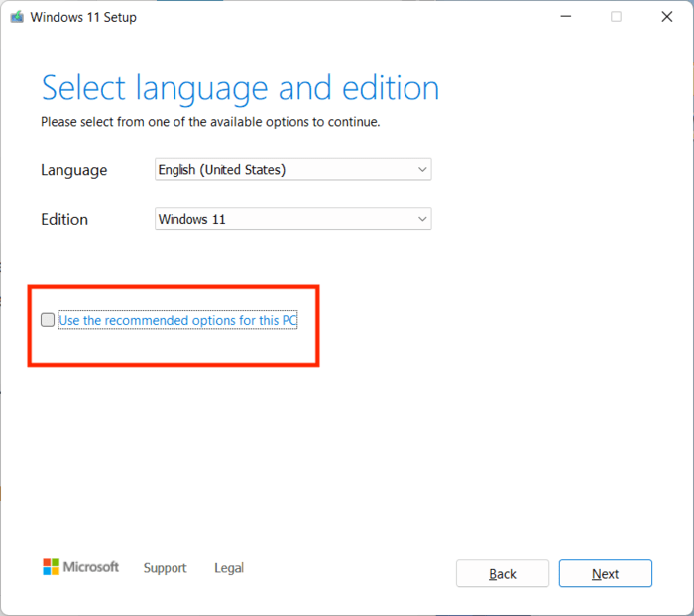The height and width of the screenshot is (616, 694).
Task: Click the Next button
Action: (x=605, y=574)
